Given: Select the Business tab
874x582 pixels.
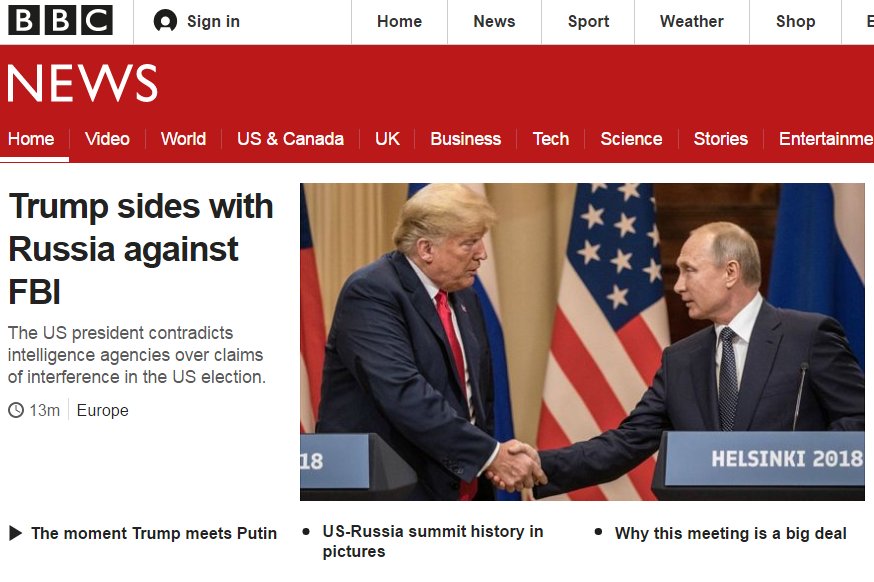Looking at the screenshot, I should [465, 139].
